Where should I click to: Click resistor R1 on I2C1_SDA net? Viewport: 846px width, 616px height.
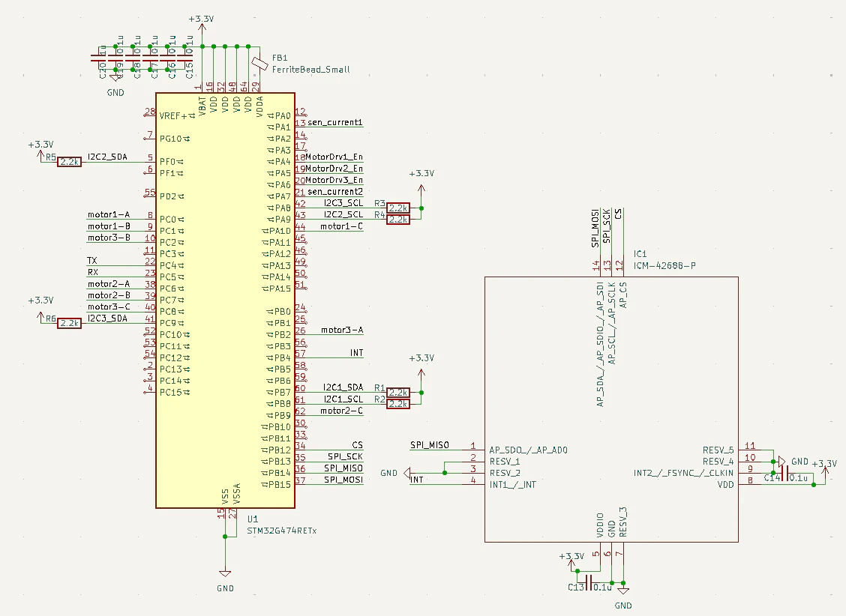click(398, 393)
